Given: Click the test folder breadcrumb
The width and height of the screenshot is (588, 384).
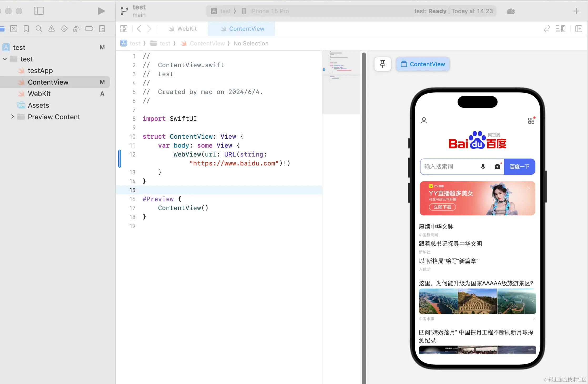Looking at the screenshot, I should pyautogui.click(x=160, y=43).
